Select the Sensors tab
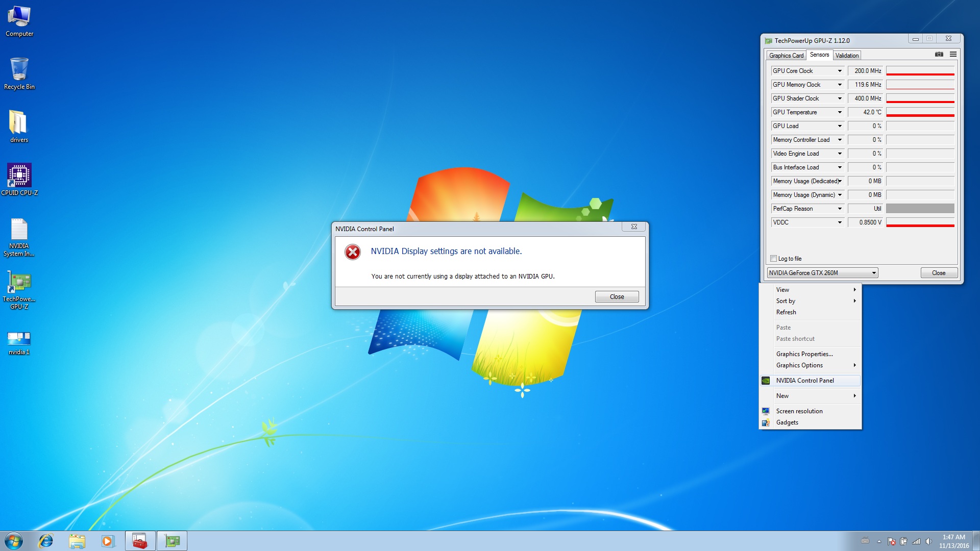The width and height of the screenshot is (980, 551). [x=819, y=55]
